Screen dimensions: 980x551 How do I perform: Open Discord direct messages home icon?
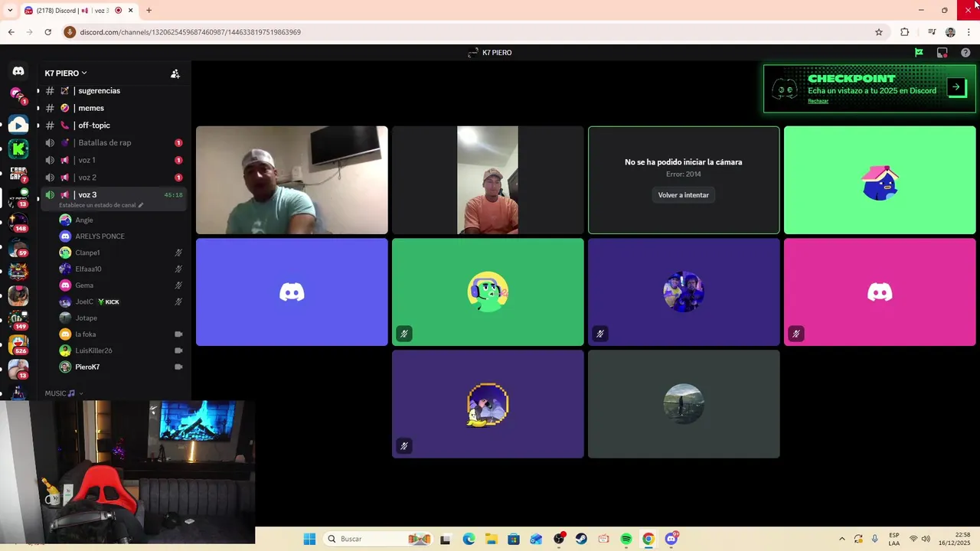pos(18,71)
